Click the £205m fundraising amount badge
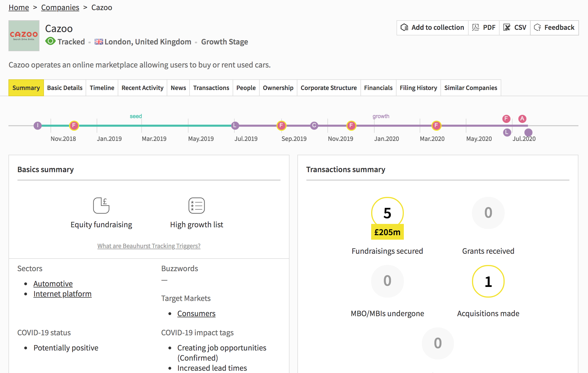Viewport: 588px width, 373px height. 387,232
